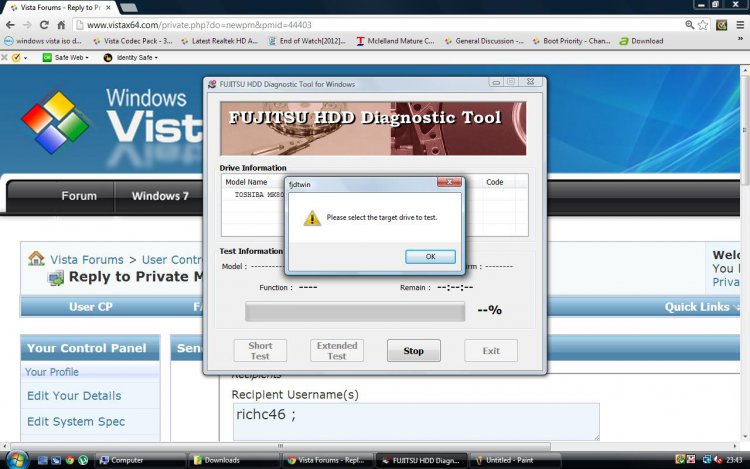Click the Code column header

495,182
